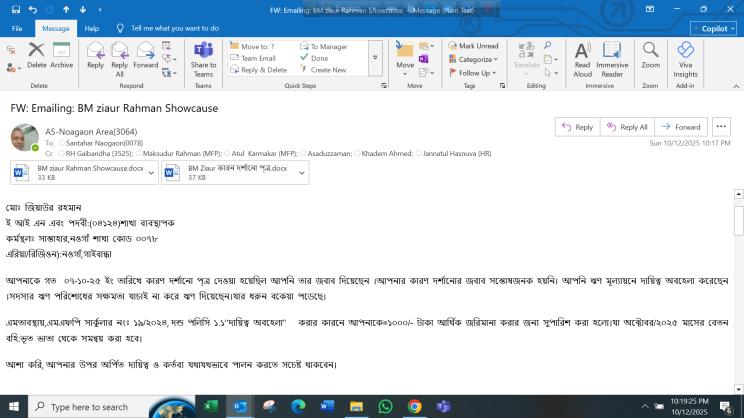This screenshot has height=418, width=744.
Task: Open the File tab
Action: (16, 29)
